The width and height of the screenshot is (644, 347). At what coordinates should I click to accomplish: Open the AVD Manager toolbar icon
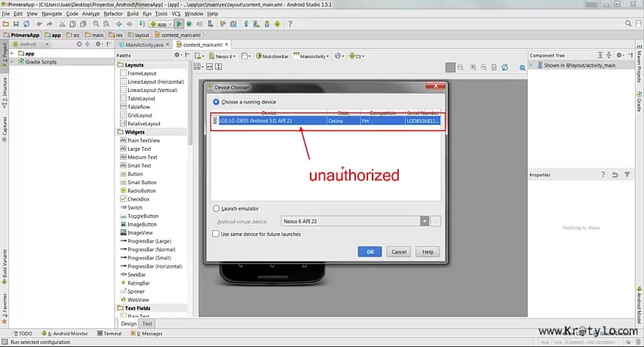[x=256, y=24]
